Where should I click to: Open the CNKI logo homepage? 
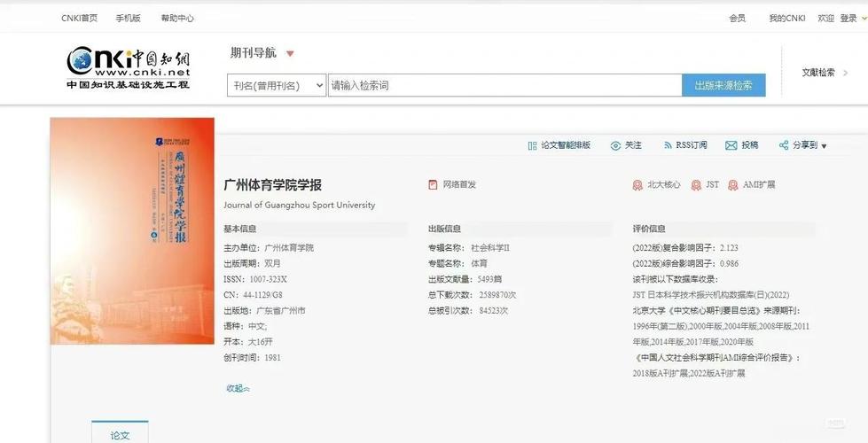[x=129, y=67]
